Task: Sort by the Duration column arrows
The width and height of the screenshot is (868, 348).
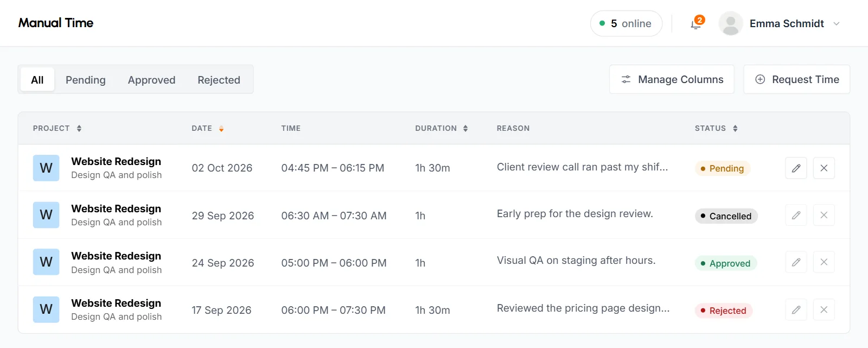Action: point(465,128)
